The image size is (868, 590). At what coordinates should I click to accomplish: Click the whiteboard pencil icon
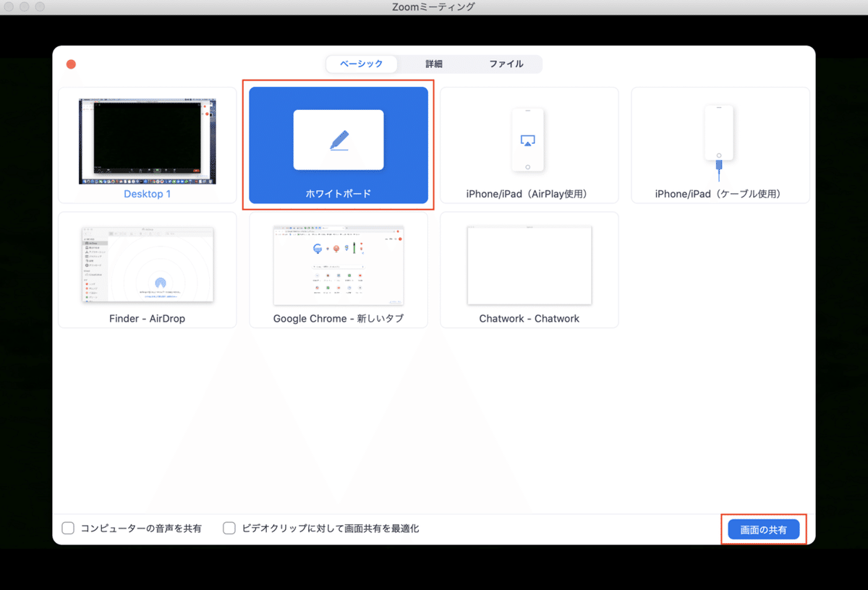coord(338,139)
